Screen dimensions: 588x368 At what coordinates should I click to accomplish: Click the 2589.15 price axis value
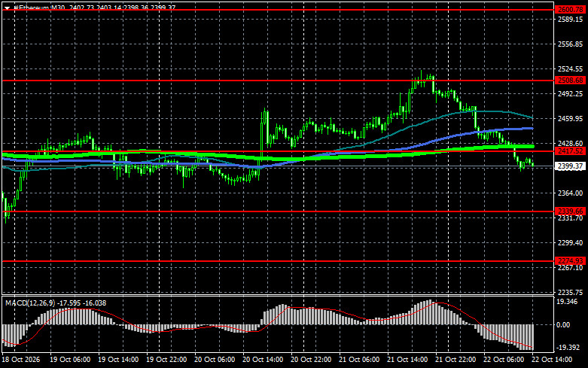coord(571,19)
